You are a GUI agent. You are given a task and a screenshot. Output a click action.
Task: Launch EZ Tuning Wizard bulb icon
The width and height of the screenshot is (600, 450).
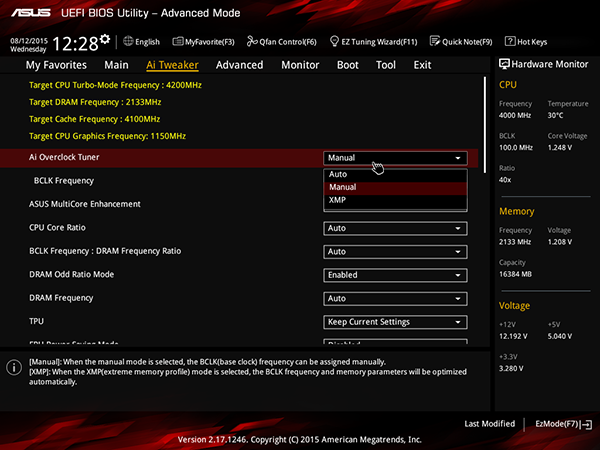pos(334,41)
